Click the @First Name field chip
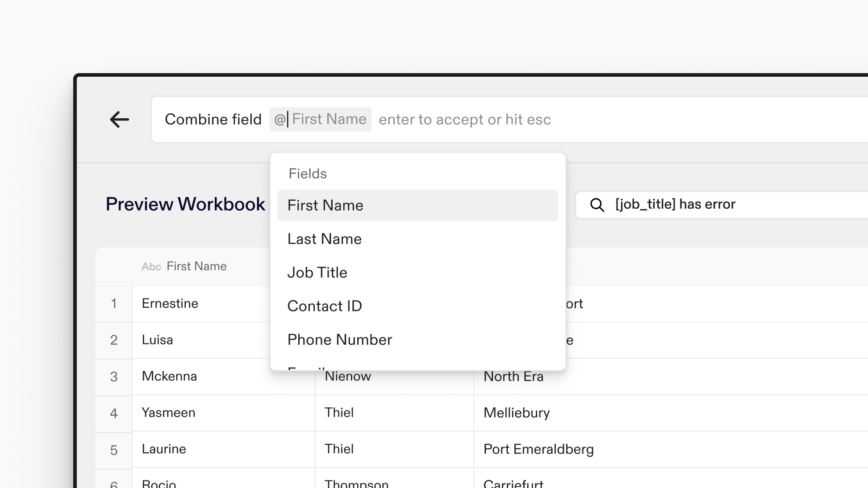This screenshot has height=488, width=868. pyautogui.click(x=320, y=120)
